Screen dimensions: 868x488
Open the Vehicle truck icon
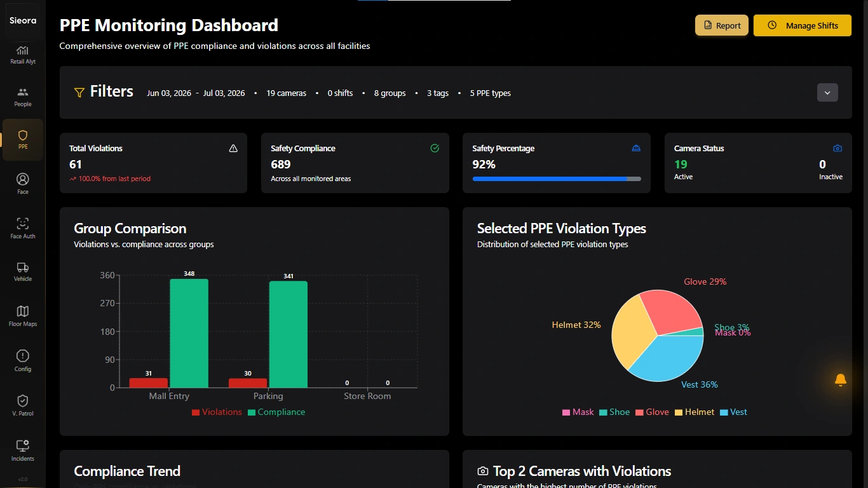23,271
